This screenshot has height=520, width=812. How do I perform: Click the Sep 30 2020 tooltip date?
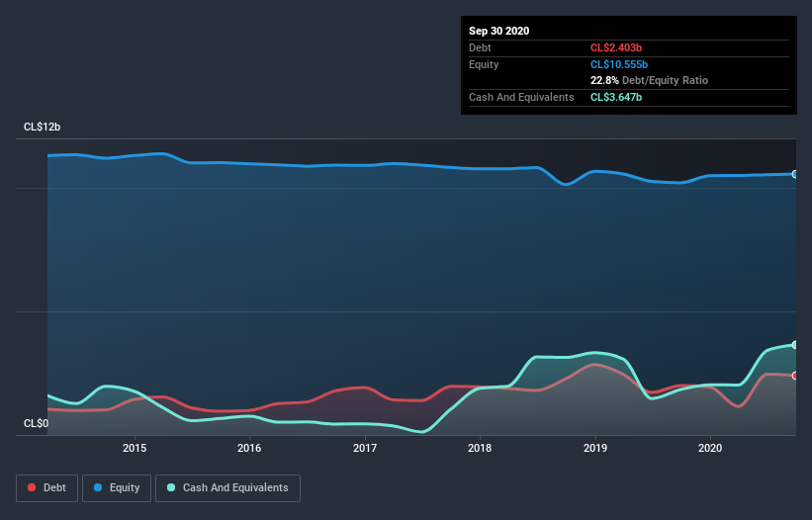click(x=499, y=31)
